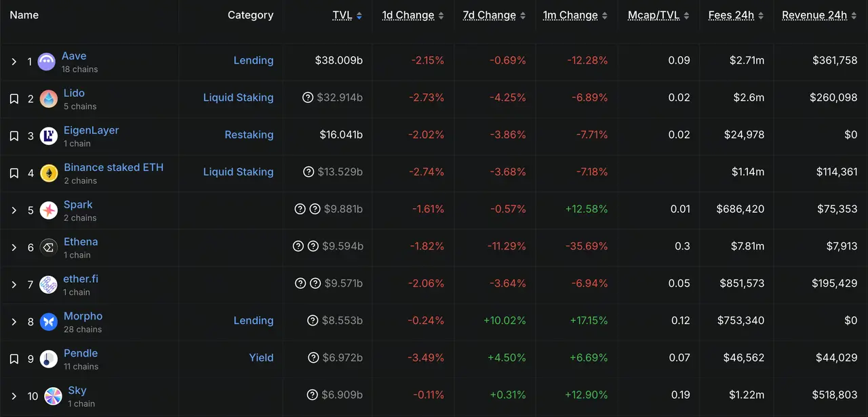Toggle the bookmark on the Lido row
Viewport: 868px width, 417px height.
(14, 98)
